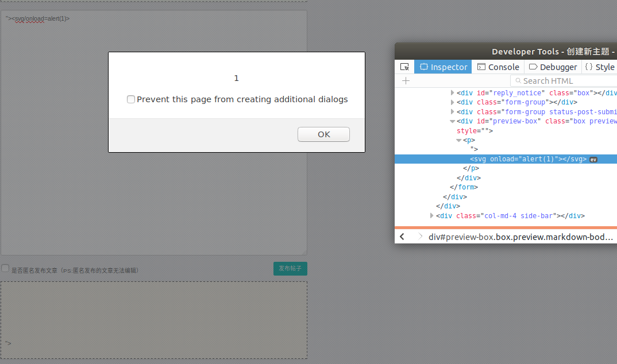617x364 pixels.
Task: Collapse the preview-box div node
Action: pyautogui.click(x=453, y=121)
